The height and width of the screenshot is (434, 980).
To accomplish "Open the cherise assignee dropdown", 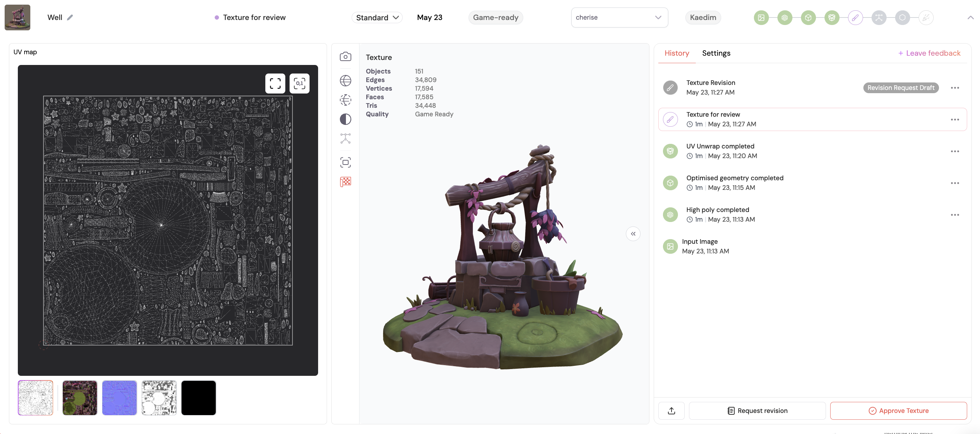I will click(x=619, y=17).
